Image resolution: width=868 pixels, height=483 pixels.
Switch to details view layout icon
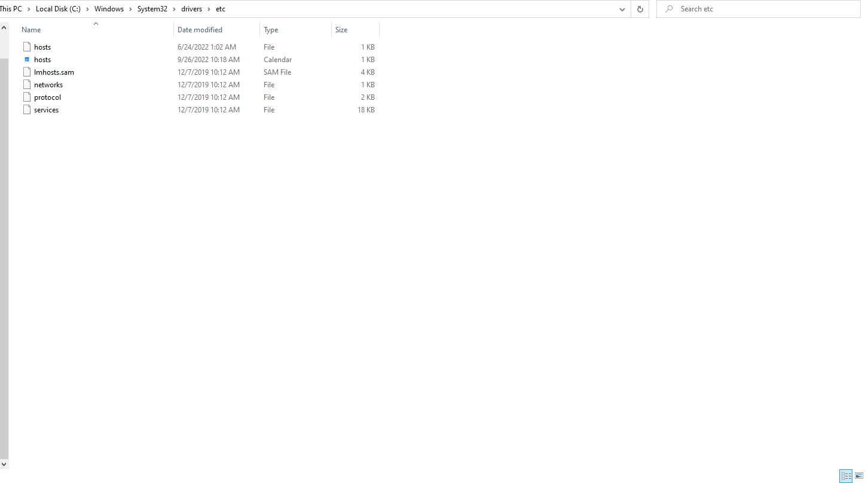tap(846, 476)
